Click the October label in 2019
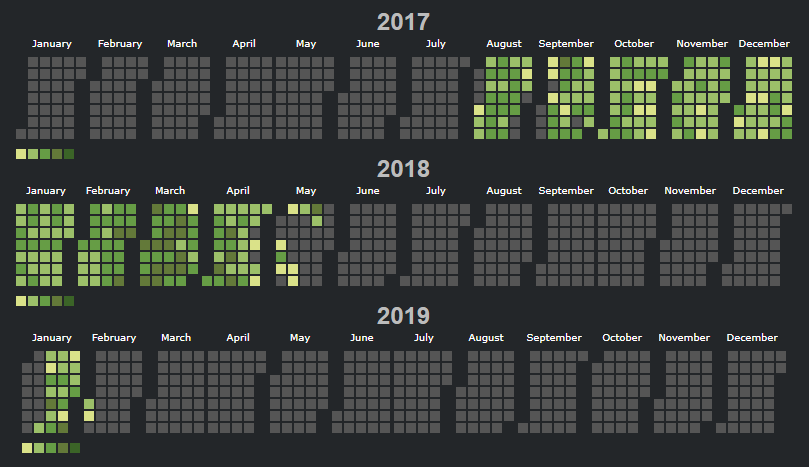Image resolution: width=809 pixels, height=467 pixels. click(622, 338)
